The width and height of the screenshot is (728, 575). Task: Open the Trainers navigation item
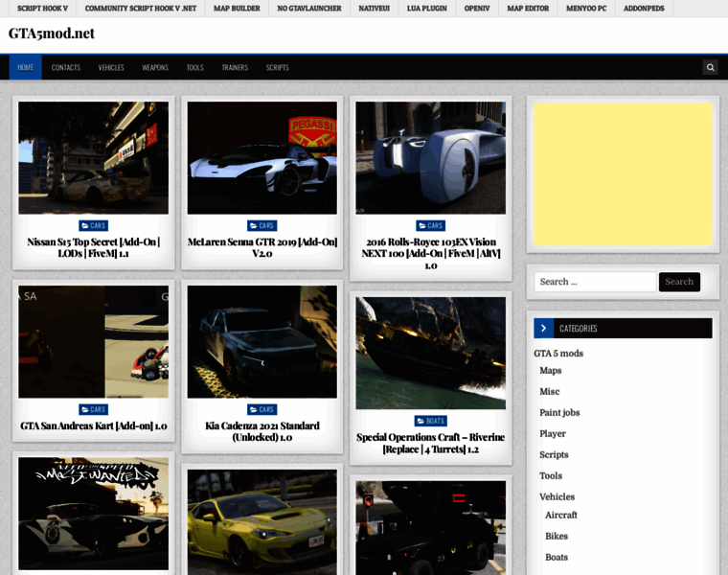(235, 67)
